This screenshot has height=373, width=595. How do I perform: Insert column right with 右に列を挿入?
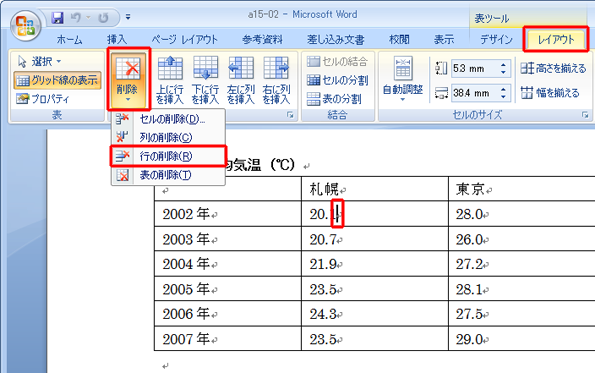click(x=276, y=80)
